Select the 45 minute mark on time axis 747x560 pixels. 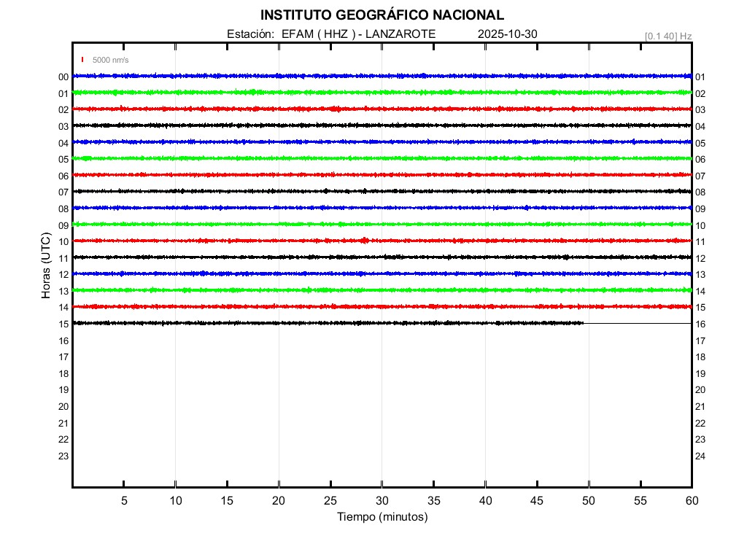pos(537,500)
